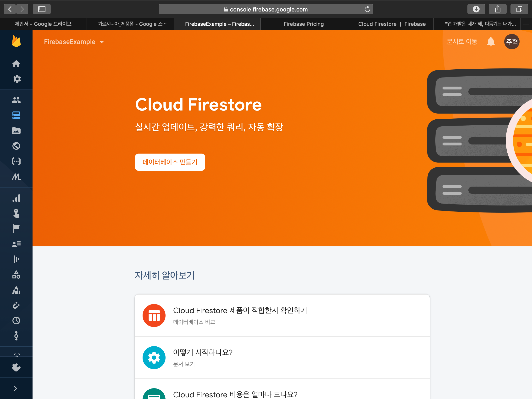The width and height of the screenshot is (532, 399).
Task: Toggle the Safari sidebar button
Action: 42,9
